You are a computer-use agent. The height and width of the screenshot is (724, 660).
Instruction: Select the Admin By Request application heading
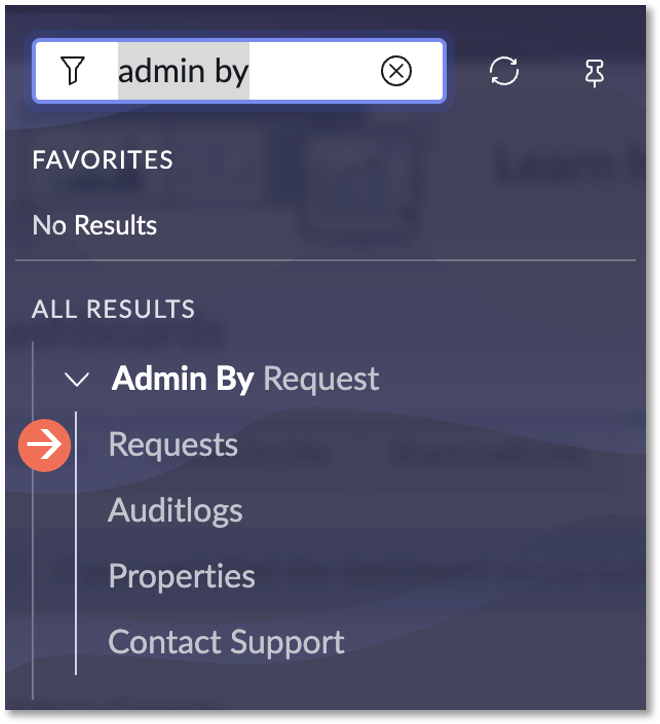pyautogui.click(x=245, y=379)
